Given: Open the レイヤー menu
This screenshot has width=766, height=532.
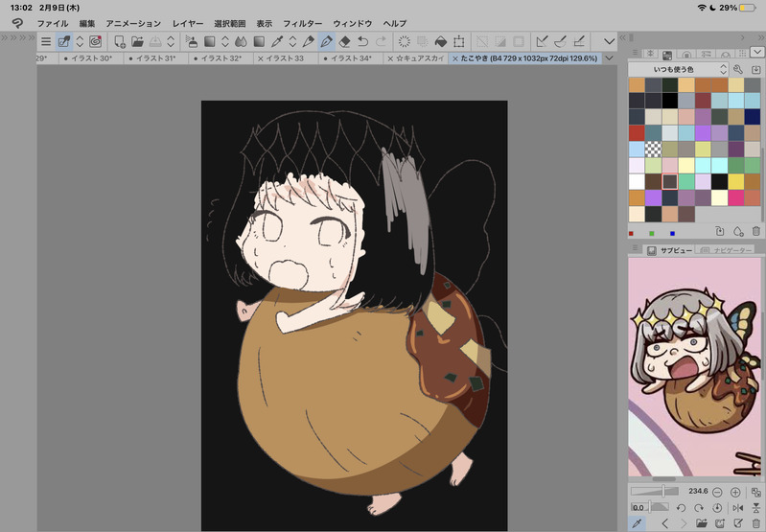Looking at the screenshot, I should [188, 23].
